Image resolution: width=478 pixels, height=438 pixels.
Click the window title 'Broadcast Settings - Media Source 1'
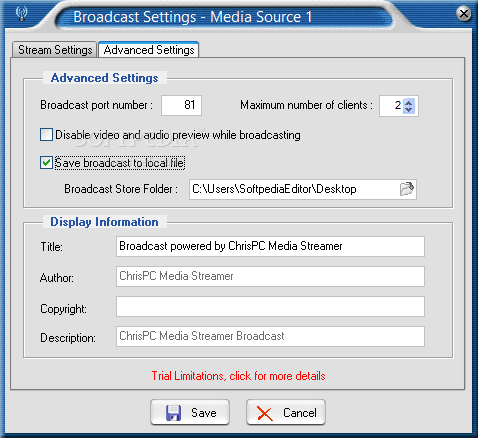click(193, 17)
